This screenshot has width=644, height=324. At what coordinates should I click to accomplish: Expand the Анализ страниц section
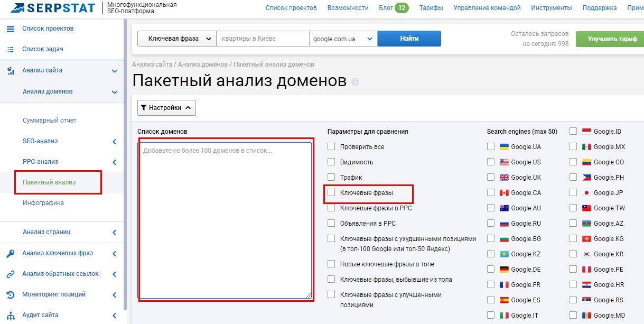115,232
